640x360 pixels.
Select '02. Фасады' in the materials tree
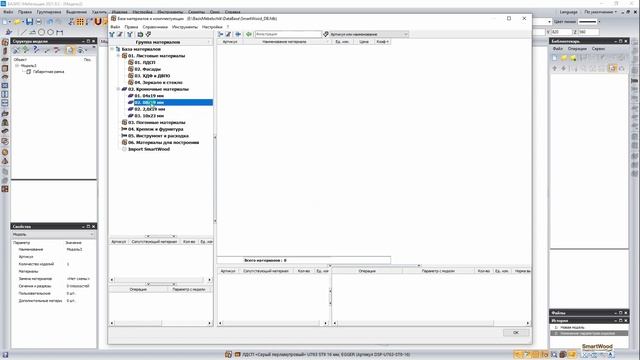148,69
